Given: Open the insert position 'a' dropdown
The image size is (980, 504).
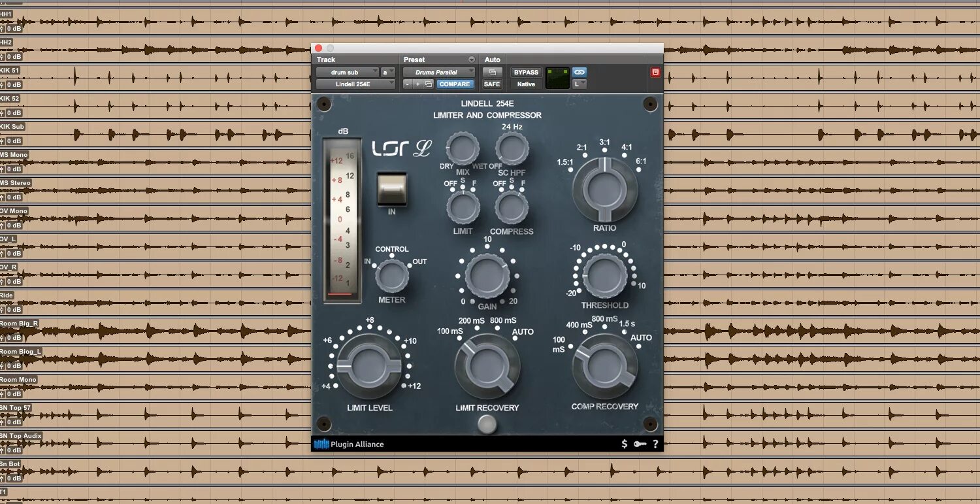Looking at the screenshot, I should (x=388, y=73).
